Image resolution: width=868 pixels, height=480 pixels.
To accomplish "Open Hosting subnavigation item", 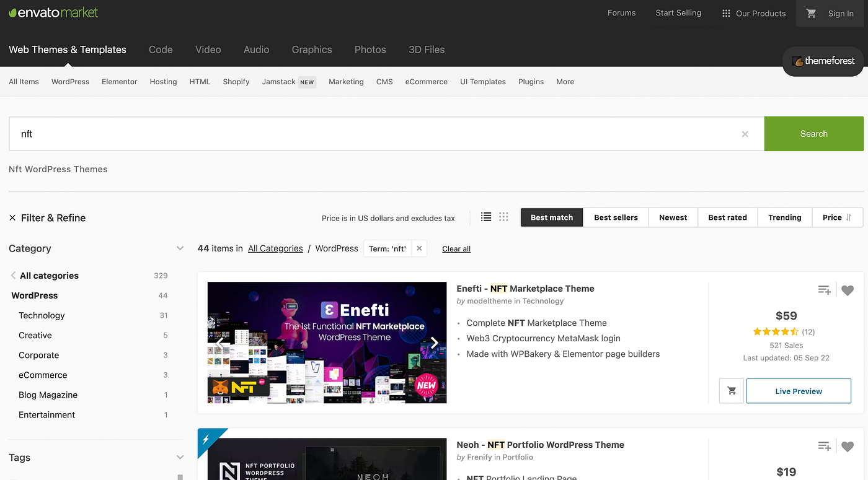I will coord(163,82).
